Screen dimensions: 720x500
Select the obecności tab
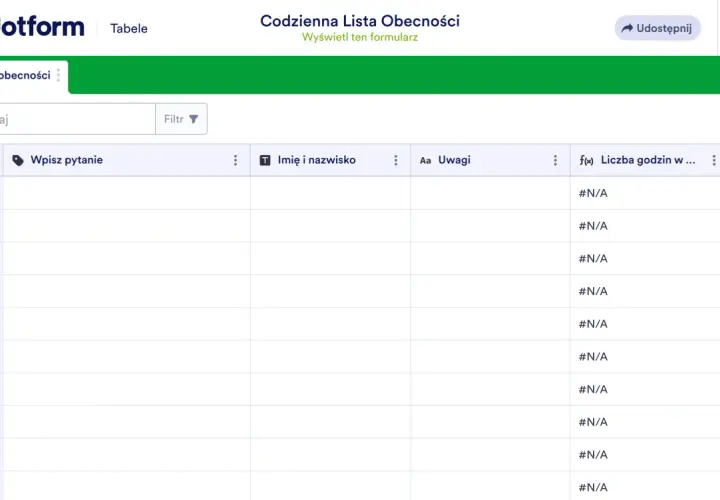[x=33, y=76]
